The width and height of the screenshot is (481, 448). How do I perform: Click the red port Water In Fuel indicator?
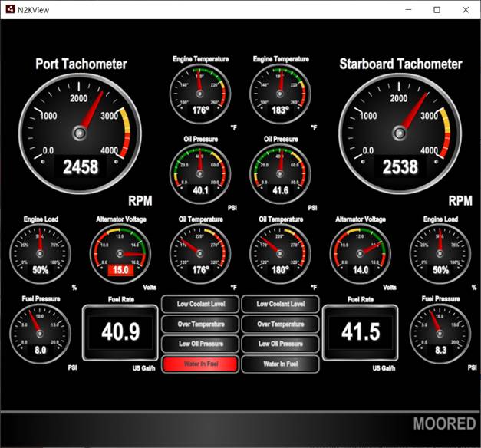click(200, 364)
